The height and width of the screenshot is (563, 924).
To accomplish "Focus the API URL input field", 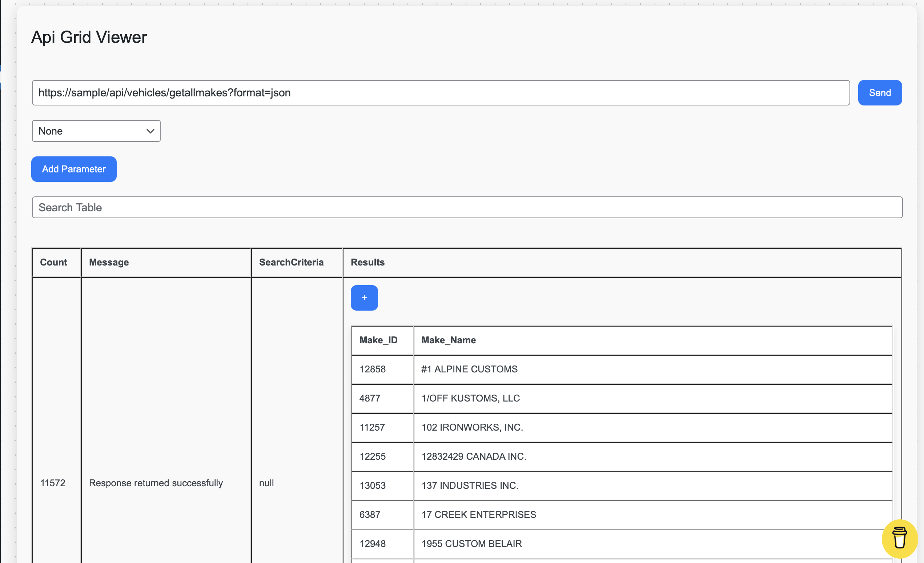I will coord(440,93).
